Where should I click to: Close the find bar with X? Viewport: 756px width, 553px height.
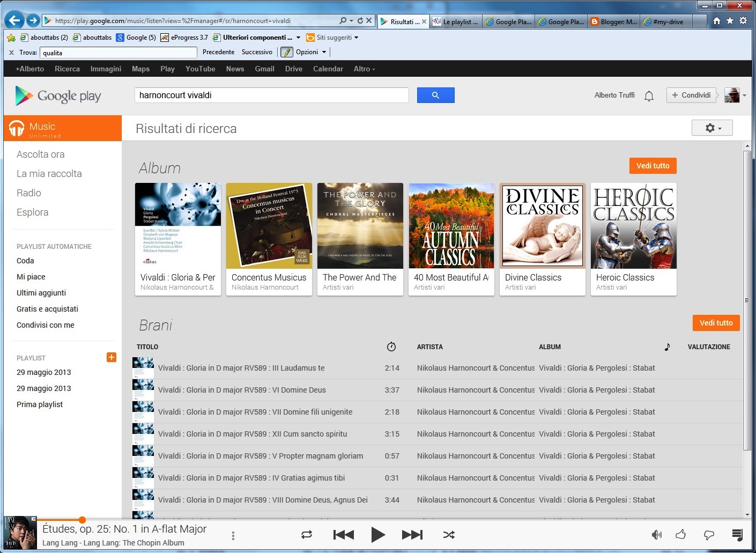11,53
